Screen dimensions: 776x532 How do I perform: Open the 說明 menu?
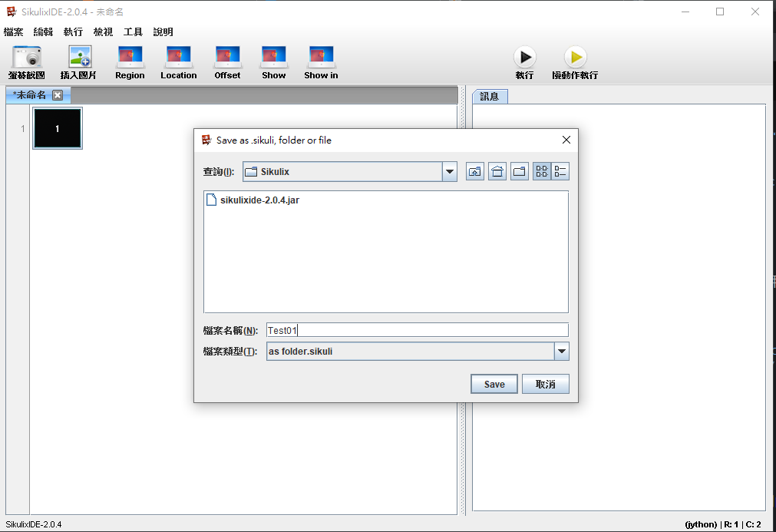(163, 31)
